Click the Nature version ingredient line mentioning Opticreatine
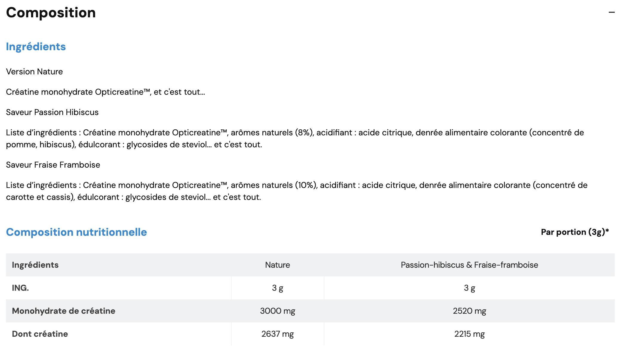 click(105, 92)
